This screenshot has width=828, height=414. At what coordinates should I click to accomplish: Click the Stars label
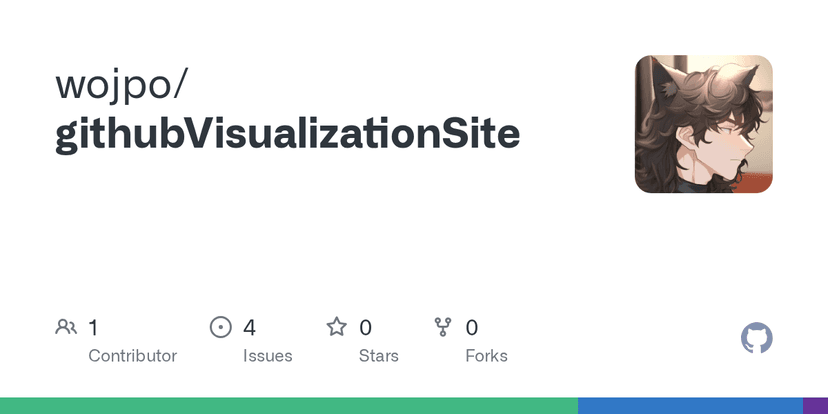(378, 356)
